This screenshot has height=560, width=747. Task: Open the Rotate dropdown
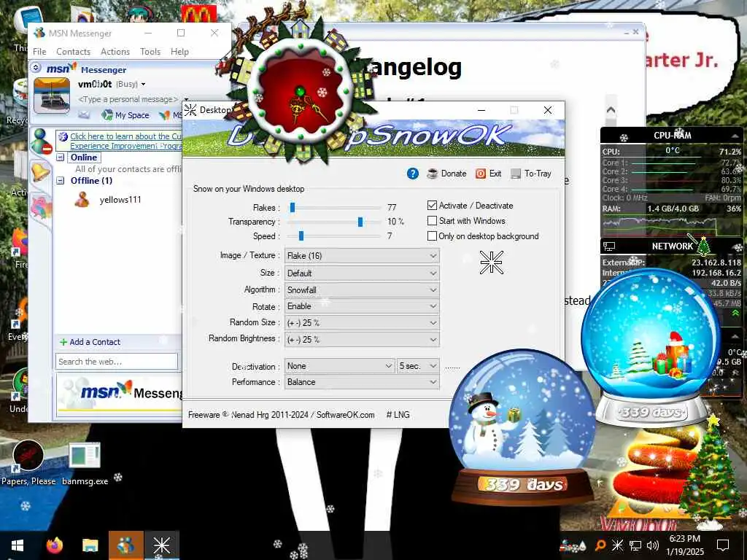362,306
